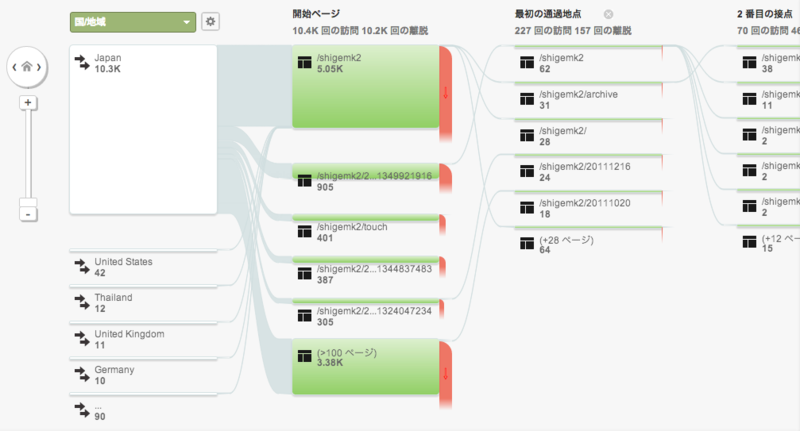Select United Kingdom node label
Viewport: 800px width, 431px height.
click(130, 334)
